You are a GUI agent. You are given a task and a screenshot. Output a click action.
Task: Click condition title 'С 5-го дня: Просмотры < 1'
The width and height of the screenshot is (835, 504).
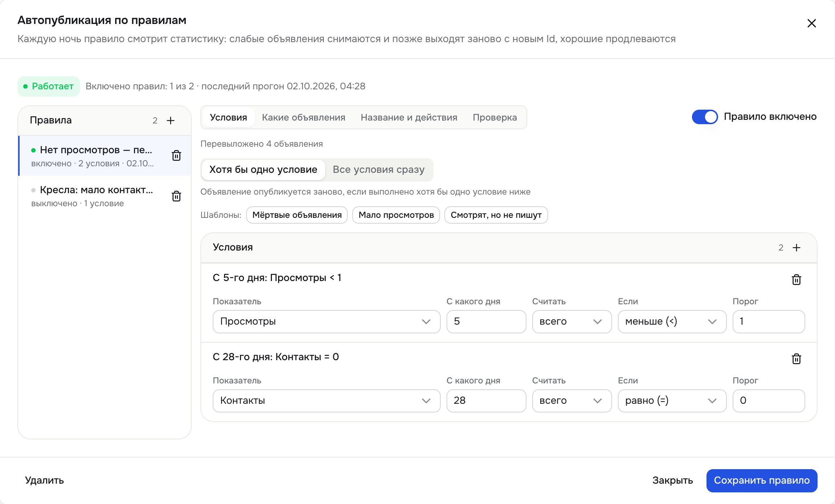277,278
